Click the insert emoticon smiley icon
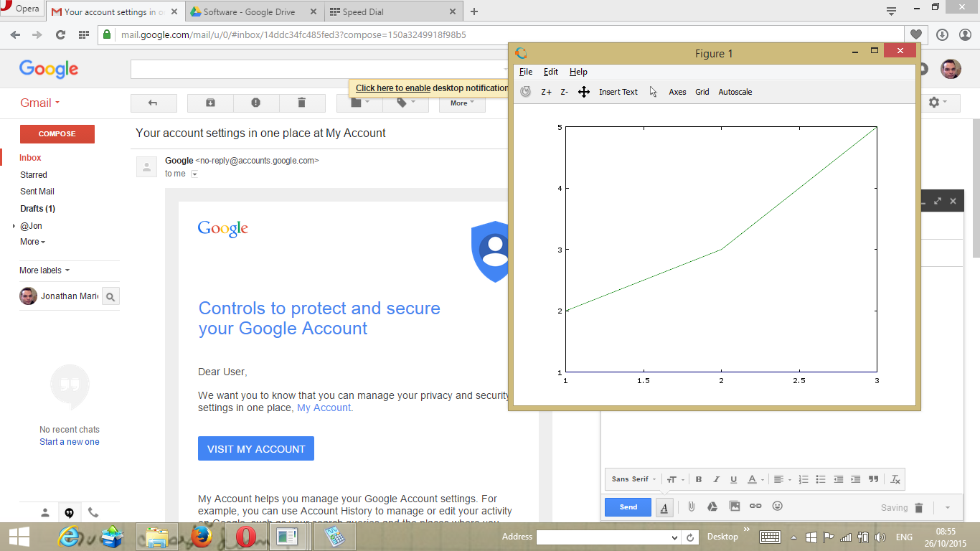 pyautogui.click(x=777, y=507)
